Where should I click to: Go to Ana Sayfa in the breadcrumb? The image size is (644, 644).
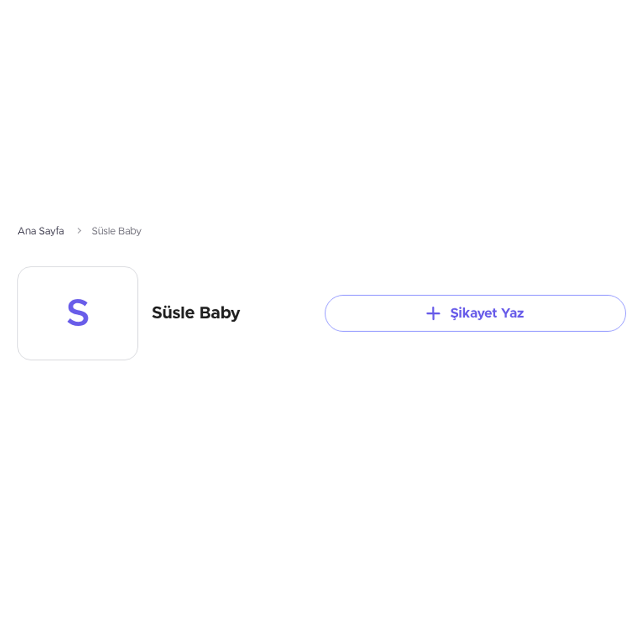point(41,231)
